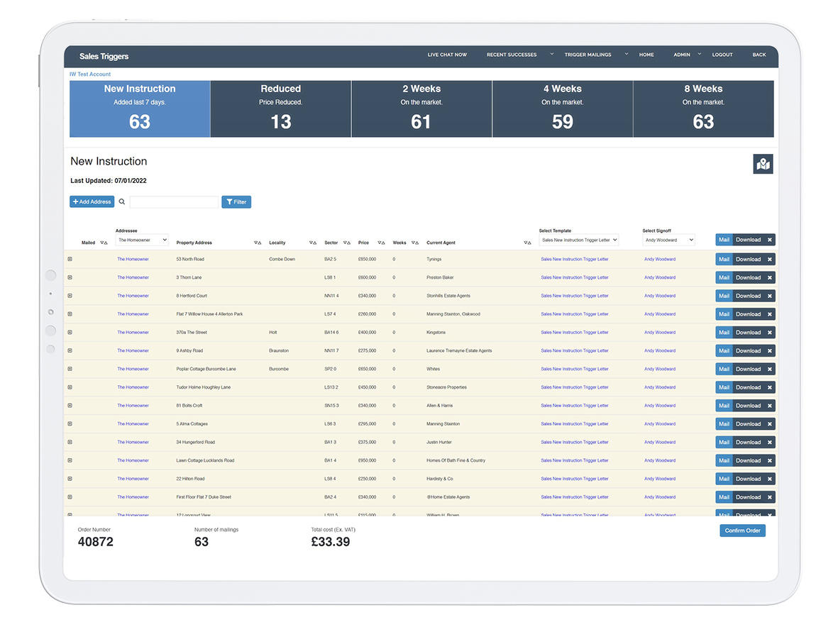The width and height of the screenshot is (816, 644).
Task: Sort by the Property Address column arrows
Action: [258, 243]
